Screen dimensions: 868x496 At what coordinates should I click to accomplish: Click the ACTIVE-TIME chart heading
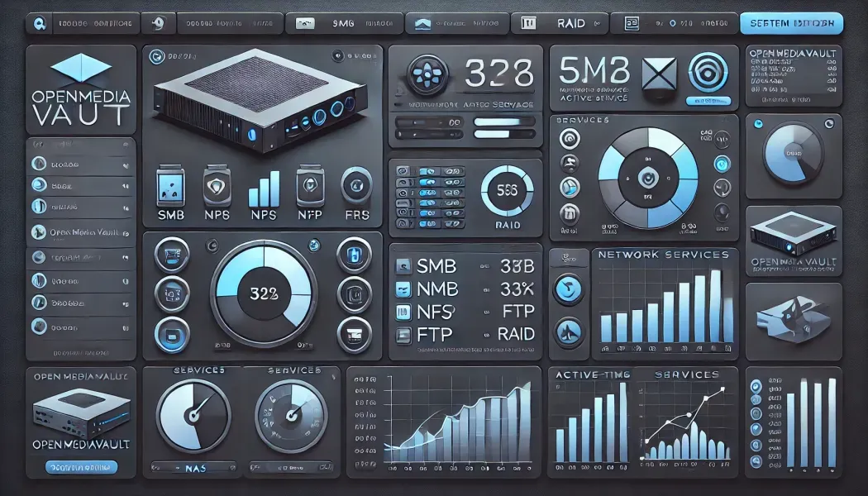pyautogui.click(x=593, y=374)
